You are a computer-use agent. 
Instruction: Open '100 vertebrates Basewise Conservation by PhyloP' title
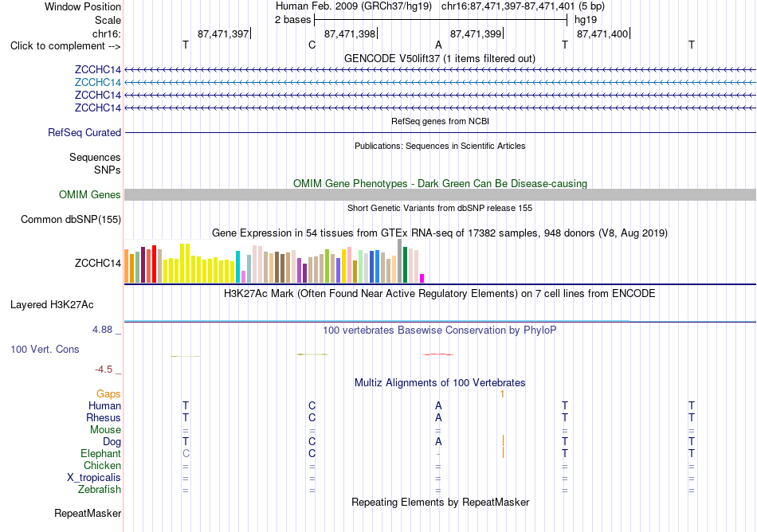(x=440, y=330)
